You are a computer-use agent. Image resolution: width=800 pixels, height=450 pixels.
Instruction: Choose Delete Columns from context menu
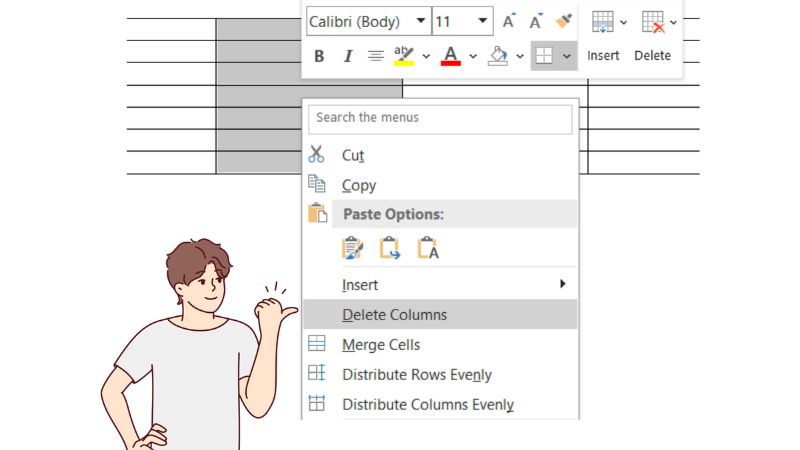click(x=394, y=315)
